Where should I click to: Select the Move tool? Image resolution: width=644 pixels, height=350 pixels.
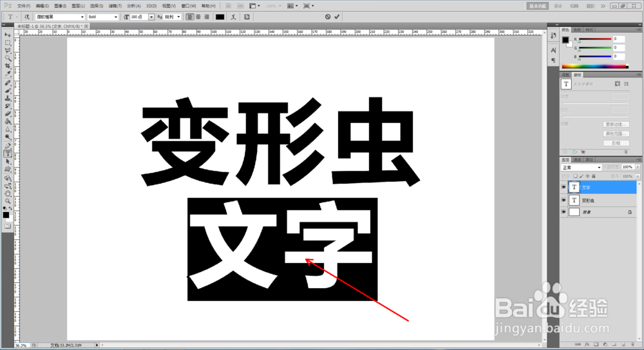coord(7,35)
